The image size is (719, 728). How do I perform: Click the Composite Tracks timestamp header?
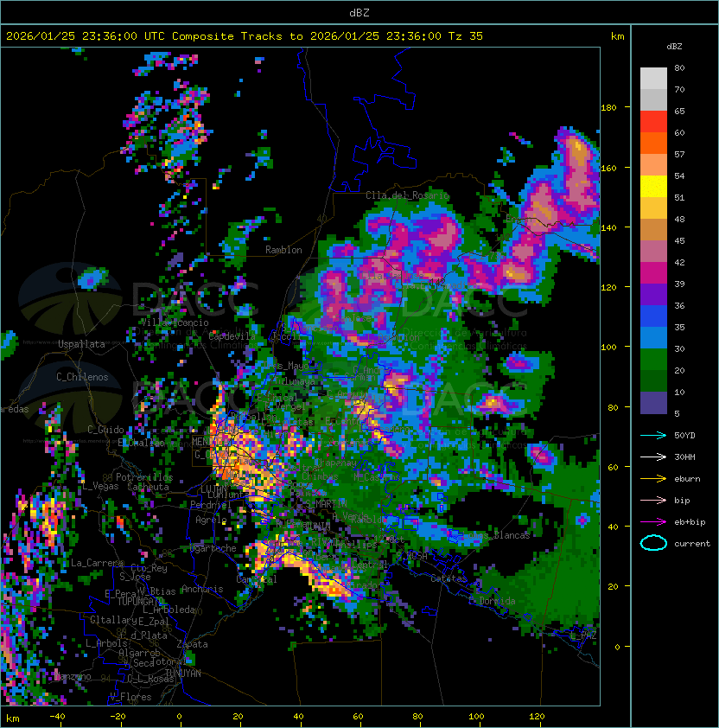click(x=245, y=36)
